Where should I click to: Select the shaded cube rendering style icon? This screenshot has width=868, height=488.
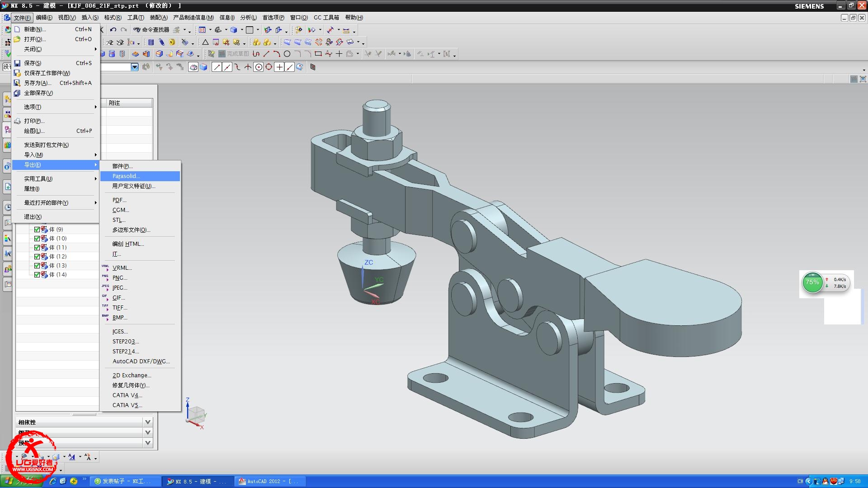coord(234,30)
